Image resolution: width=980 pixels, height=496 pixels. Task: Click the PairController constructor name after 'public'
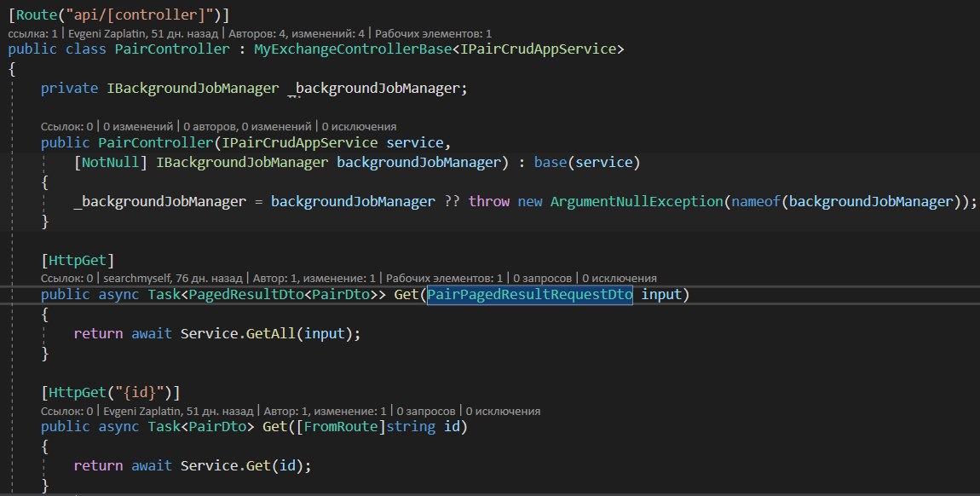156,143
